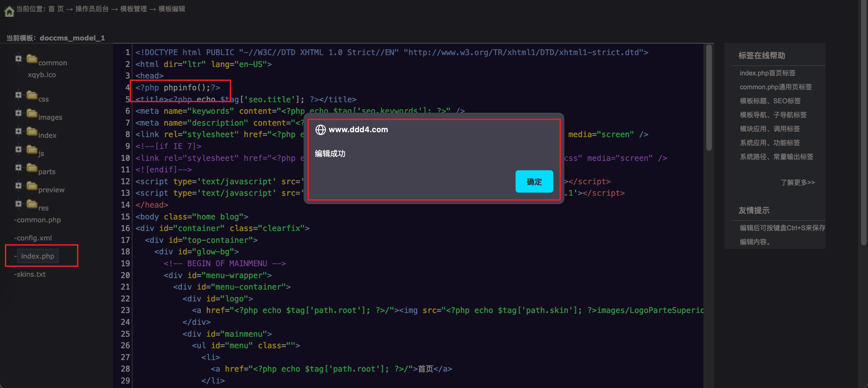This screenshot has width=868, height=388.
Task: Click the images folder icon
Action: coord(32,113)
